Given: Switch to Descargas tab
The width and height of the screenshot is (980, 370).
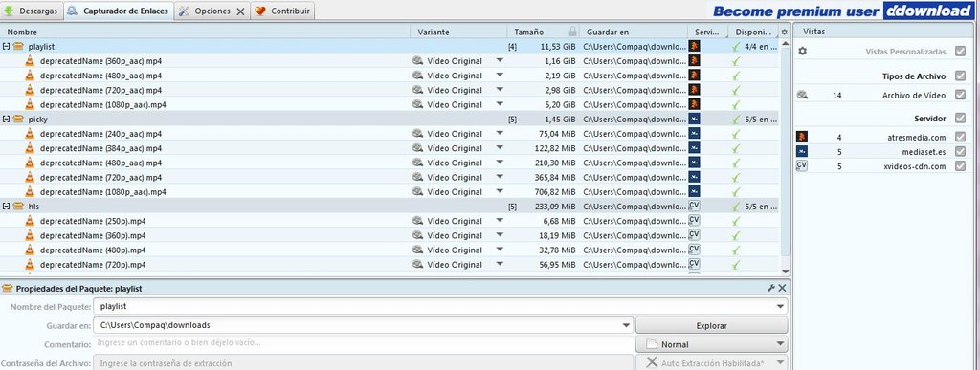Looking at the screenshot, I should click(x=32, y=11).
